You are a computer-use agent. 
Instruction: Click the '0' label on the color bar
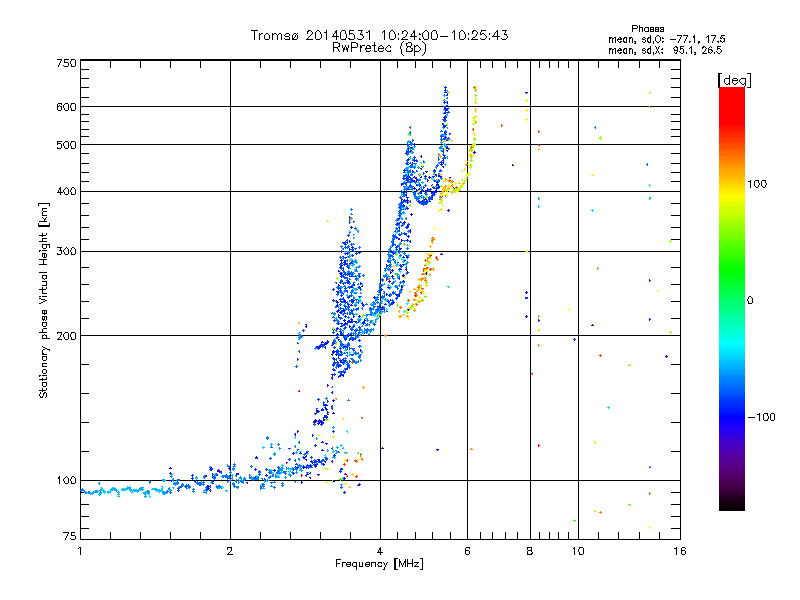pos(750,301)
